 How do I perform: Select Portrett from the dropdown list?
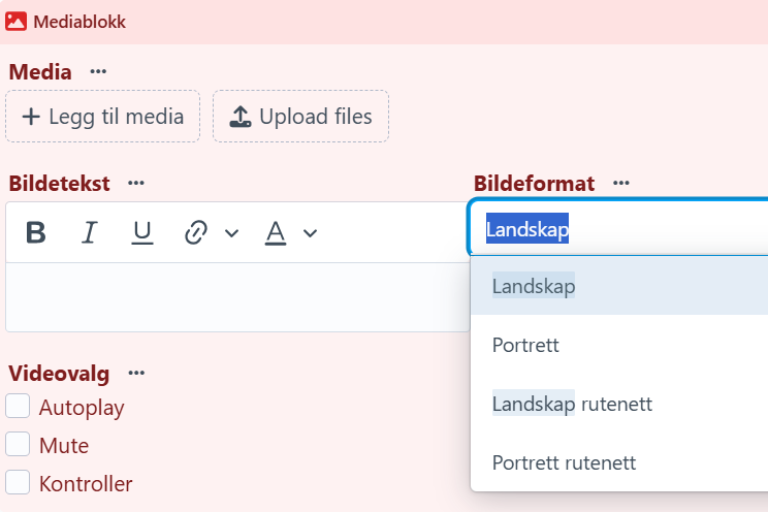coord(619,345)
